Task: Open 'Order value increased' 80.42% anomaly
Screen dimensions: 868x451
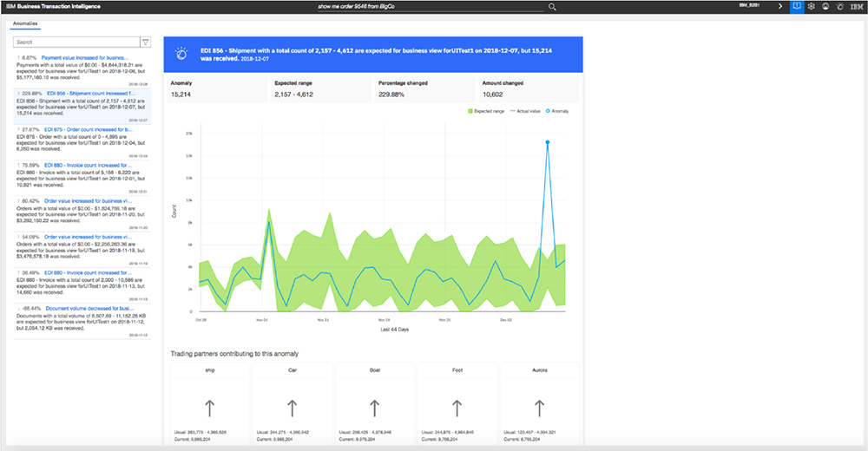Action: [x=88, y=201]
